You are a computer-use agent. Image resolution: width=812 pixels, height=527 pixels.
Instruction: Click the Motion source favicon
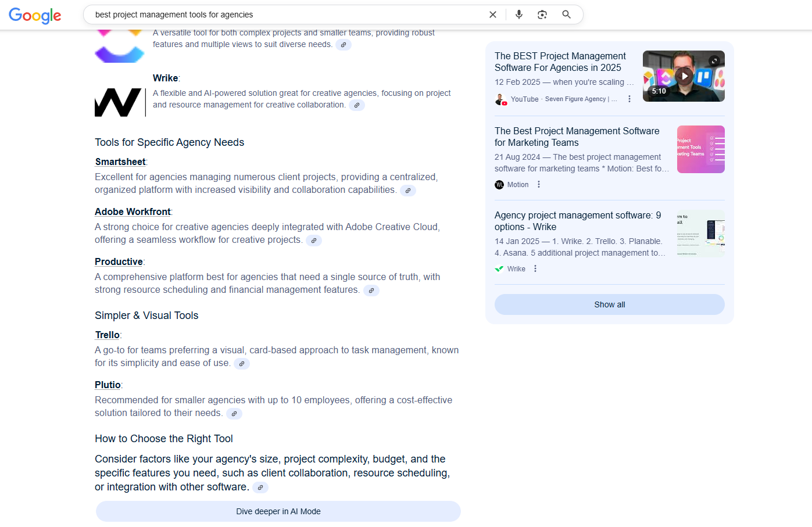499,185
